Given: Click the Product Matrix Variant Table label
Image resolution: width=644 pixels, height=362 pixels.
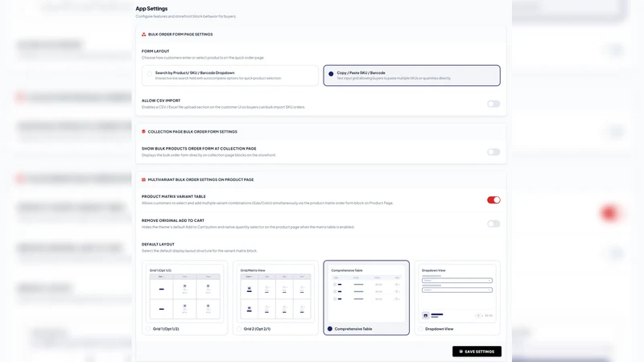Looking at the screenshot, I should [174, 196].
